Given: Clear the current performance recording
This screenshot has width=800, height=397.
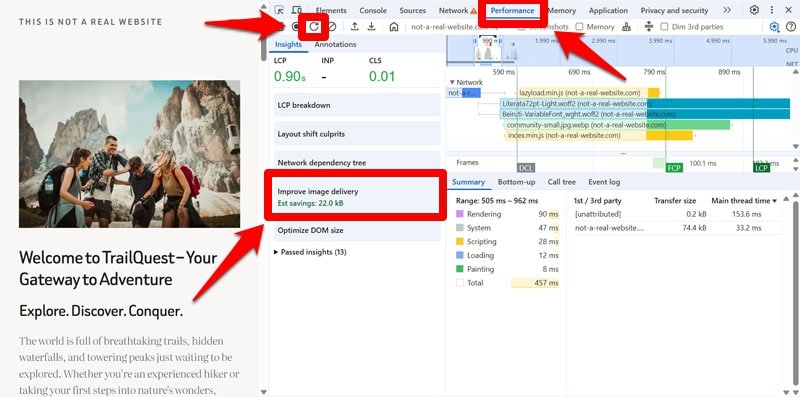Looking at the screenshot, I should 332,27.
